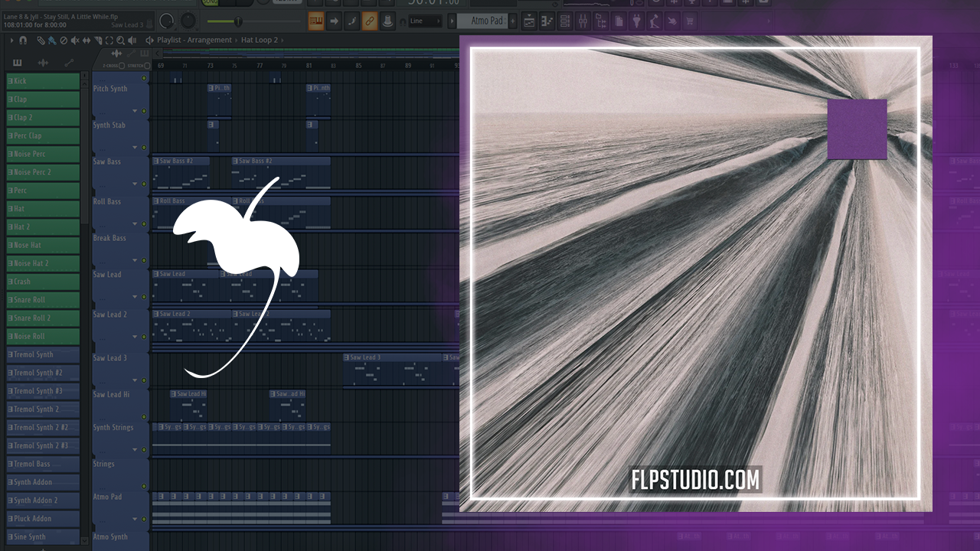Image resolution: width=980 pixels, height=551 pixels.
Task: Adjust the main volume slider
Action: point(227,21)
